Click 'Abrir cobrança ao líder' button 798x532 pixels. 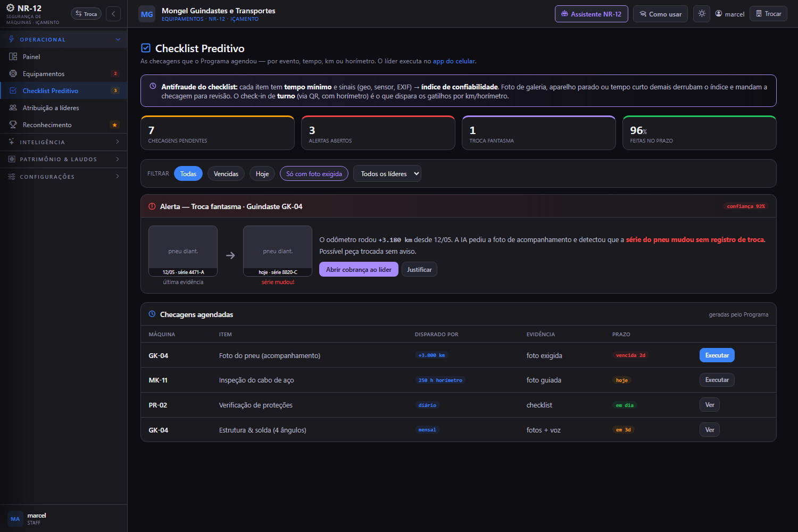pos(359,269)
